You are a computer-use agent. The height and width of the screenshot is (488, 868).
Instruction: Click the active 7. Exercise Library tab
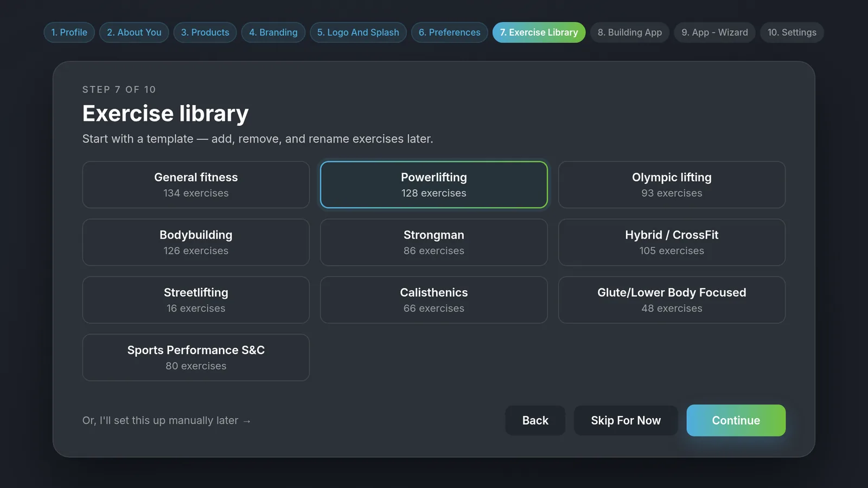[x=539, y=33]
